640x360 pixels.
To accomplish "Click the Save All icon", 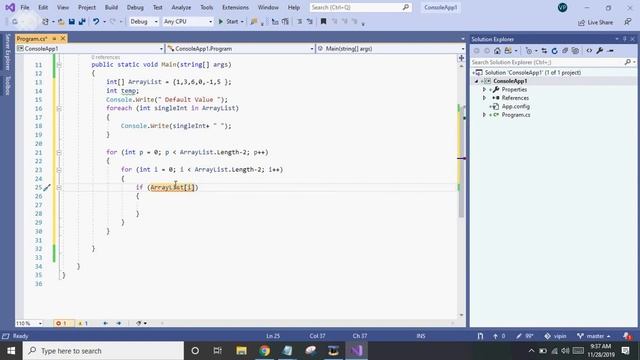I will (x=82, y=22).
